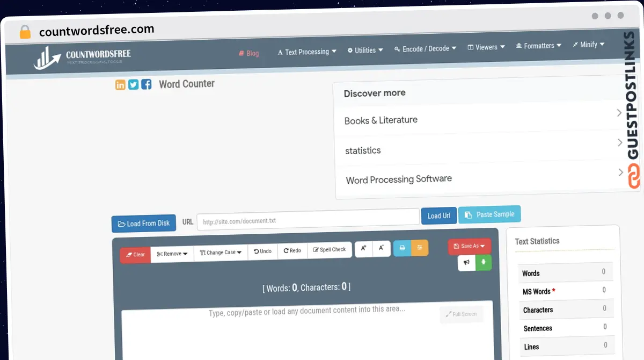The image size is (644, 360).
Task: Decrease the font size with the A- icon
Action: (x=381, y=249)
